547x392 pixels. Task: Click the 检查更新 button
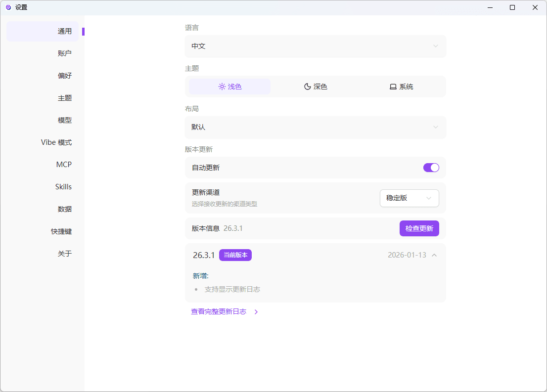click(x=419, y=228)
